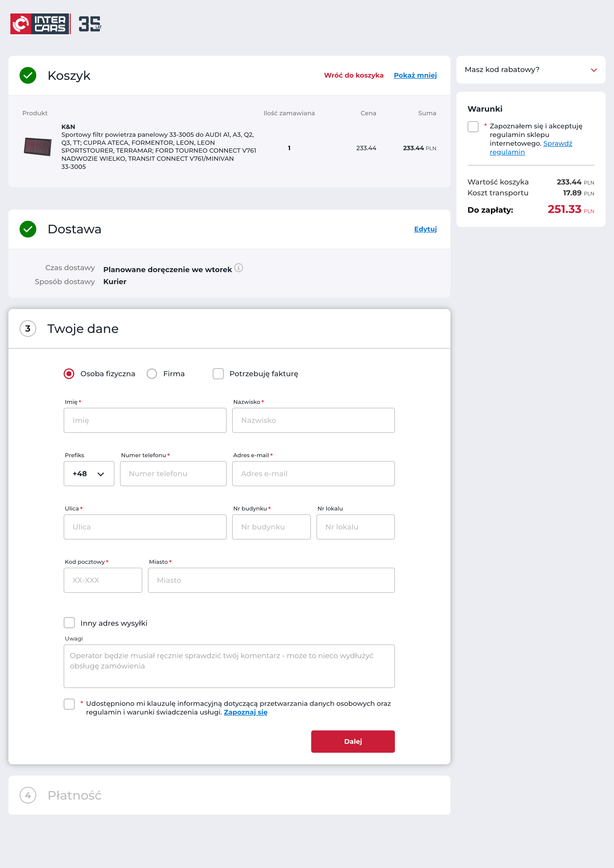Screen dimensions: 614x868
Task: Open the +48 phone prefix dropdown
Action: [x=89, y=474]
